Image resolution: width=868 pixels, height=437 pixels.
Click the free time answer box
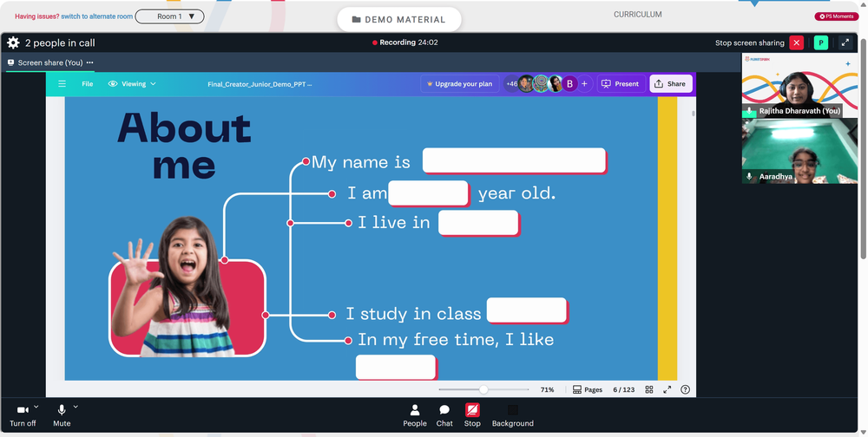pyautogui.click(x=396, y=368)
